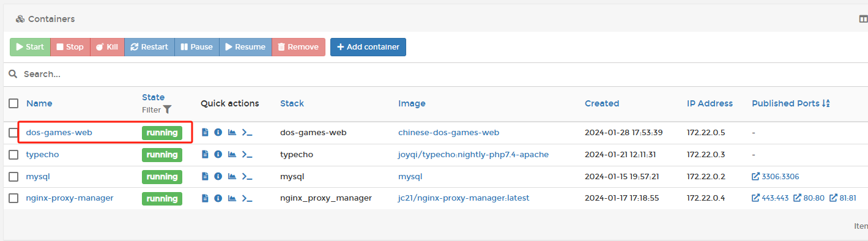The image size is (868, 241).
Task: Select all containers with header checkbox
Action: (13, 103)
